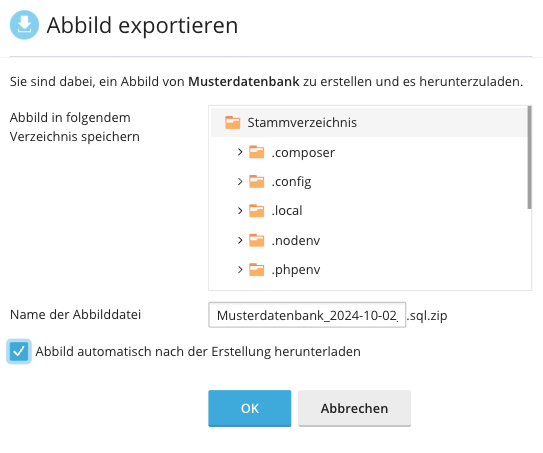543x453 pixels.
Task: Click the export download icon beside the title
Action: point(24,25)
